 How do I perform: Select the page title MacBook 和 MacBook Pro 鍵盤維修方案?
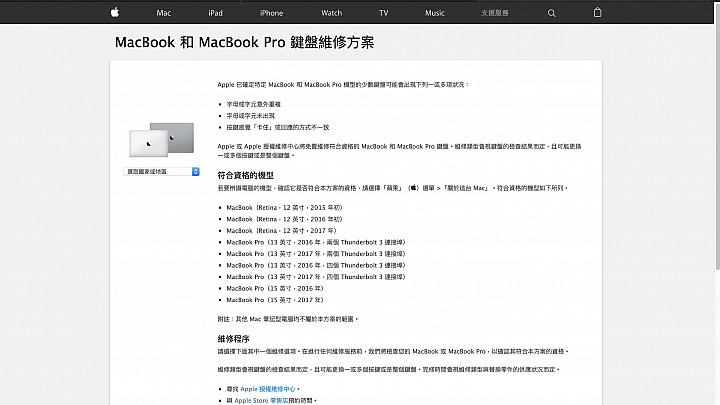[244, 42]
